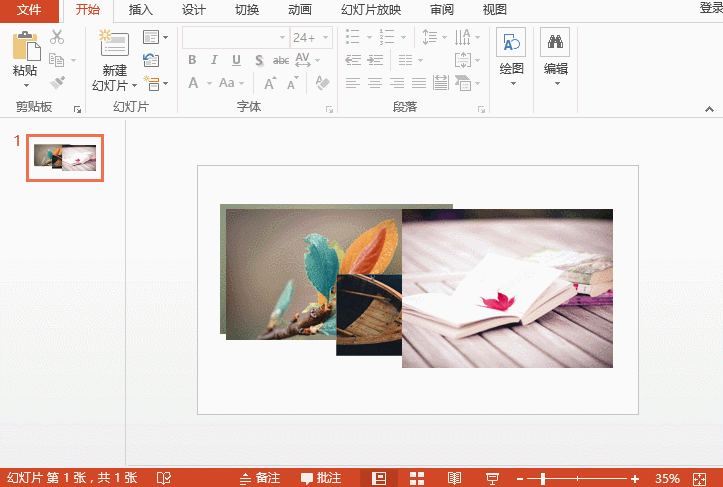This screenshot has width=723, height=487.
Task: Select slide 1 thumbnail in the panel
Action: pos(65,157)
